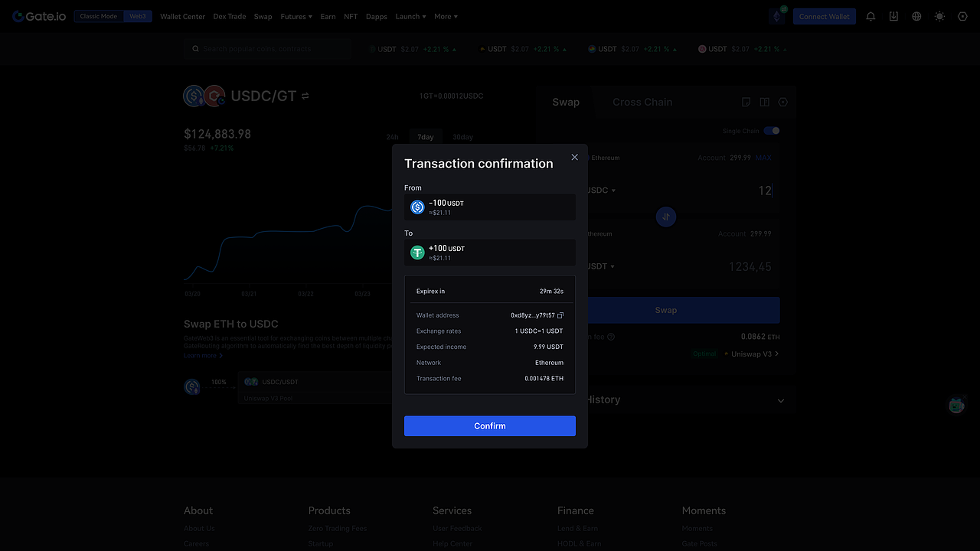The image size is (980, 551).
Task: Open the User Feedback footer link
Action: pyautogui.click(x=457, y=528)
